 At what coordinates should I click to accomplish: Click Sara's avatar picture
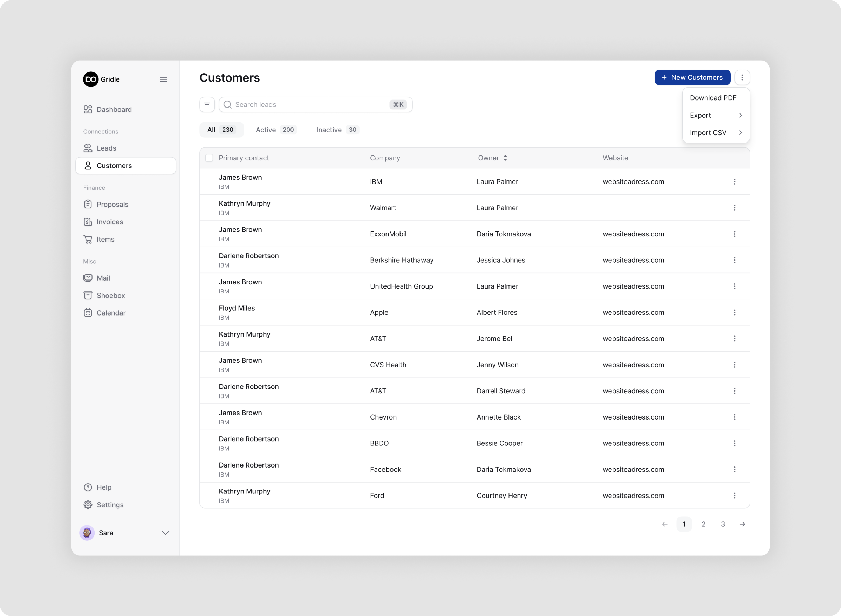coord(87,533)
